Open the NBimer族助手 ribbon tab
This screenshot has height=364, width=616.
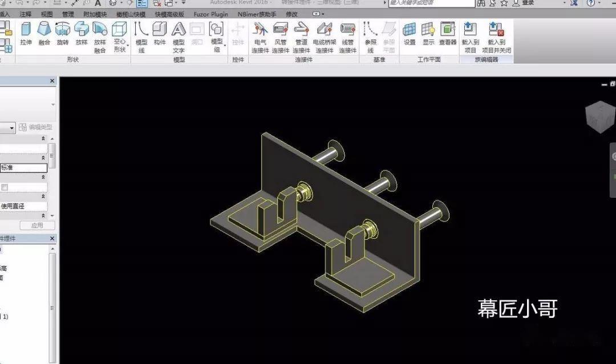tap(257, 14)
